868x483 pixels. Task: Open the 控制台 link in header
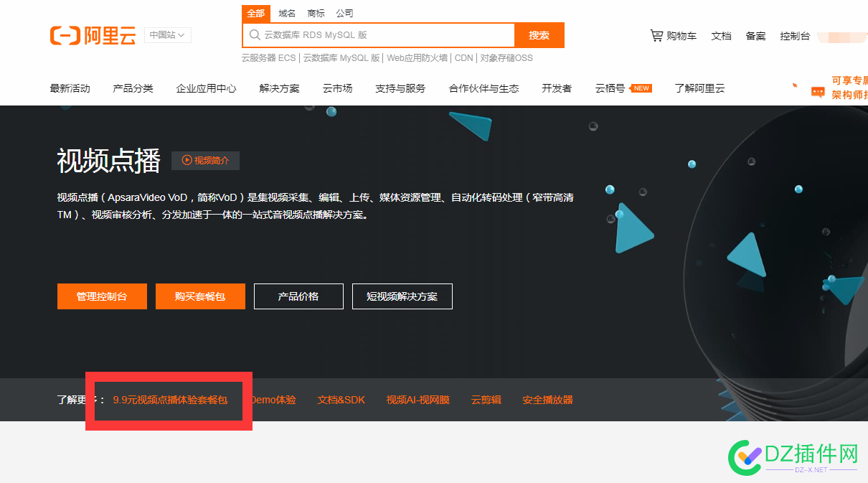795,36
